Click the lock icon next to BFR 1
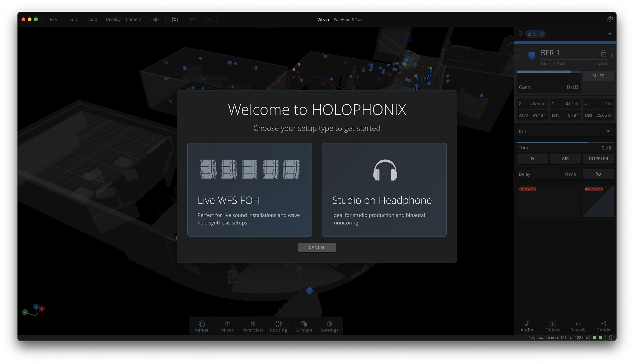 click(x=603, y=53)
